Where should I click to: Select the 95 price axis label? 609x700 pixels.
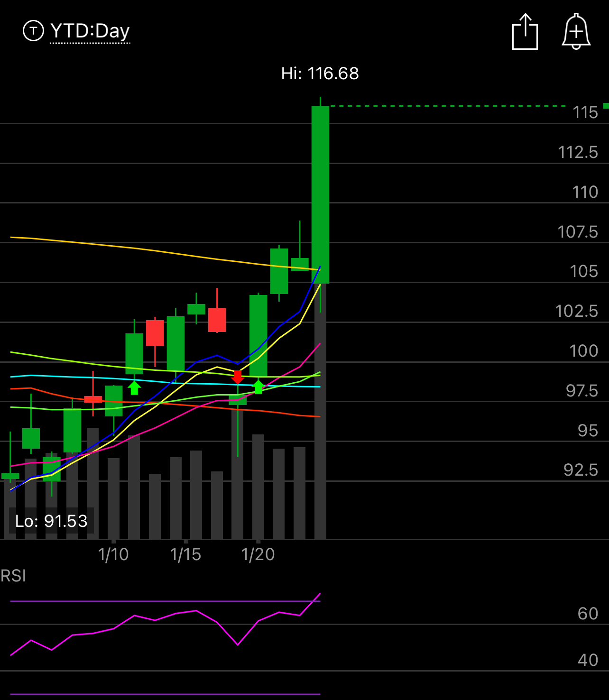pyautogui.click(x=588, y=431)
